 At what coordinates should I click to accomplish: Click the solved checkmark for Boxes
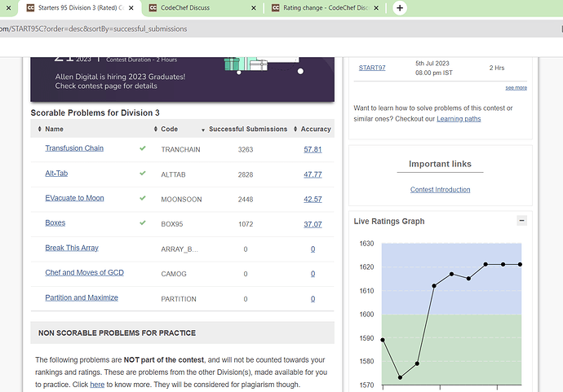click(x=143, y=222)
